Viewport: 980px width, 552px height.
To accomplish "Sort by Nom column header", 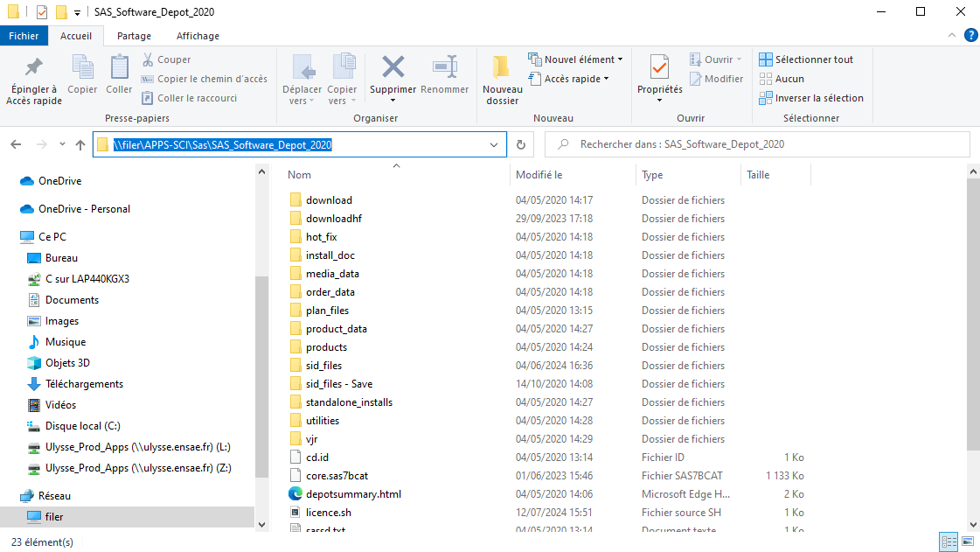I will (299, 175).
